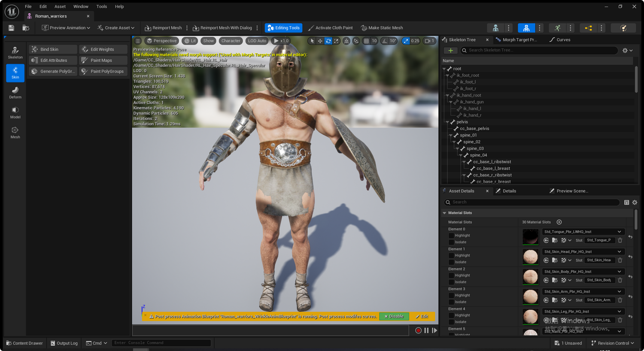The height and width of the screenshot is (351, 644).
Task: Open the Asset Details settings gear
Action: (635, 202)
